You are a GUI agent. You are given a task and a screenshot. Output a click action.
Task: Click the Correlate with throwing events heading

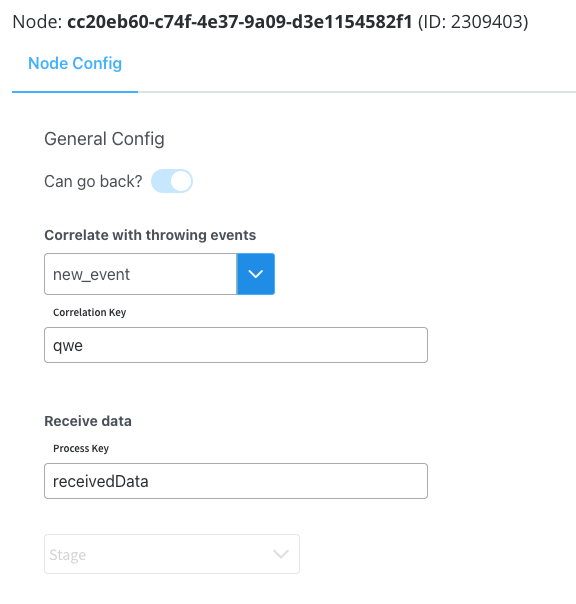[150, 235]
